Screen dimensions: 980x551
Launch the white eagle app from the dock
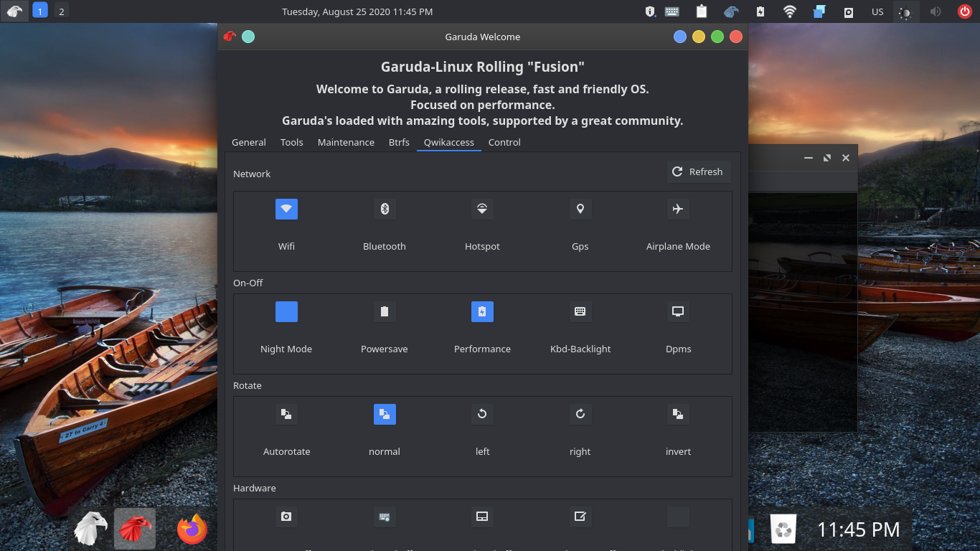90,529
